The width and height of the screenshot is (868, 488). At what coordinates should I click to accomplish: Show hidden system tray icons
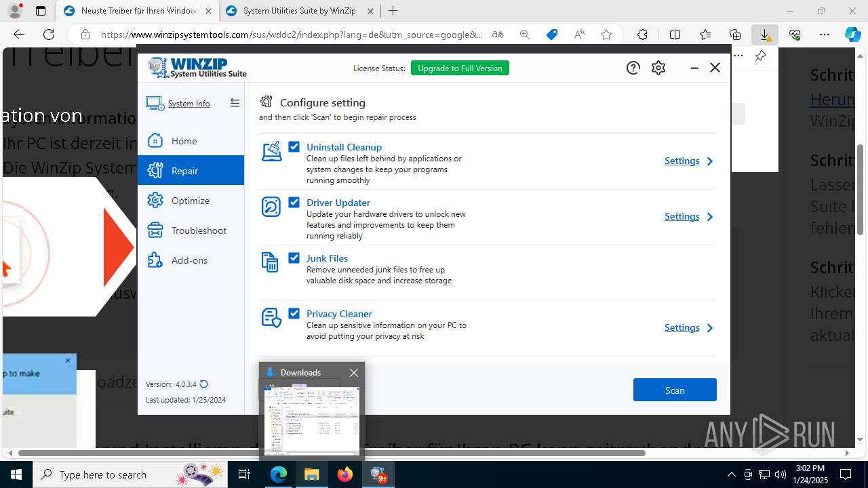pos(731,474)
